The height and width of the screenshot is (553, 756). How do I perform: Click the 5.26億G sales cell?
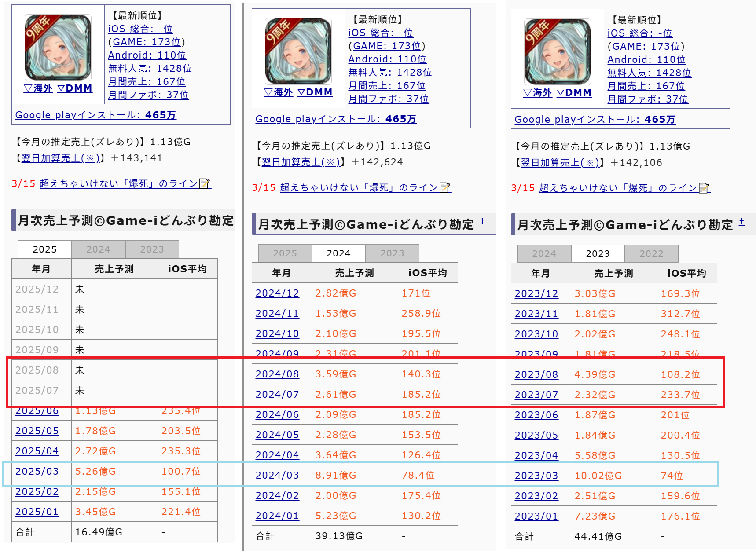[114, 471]
